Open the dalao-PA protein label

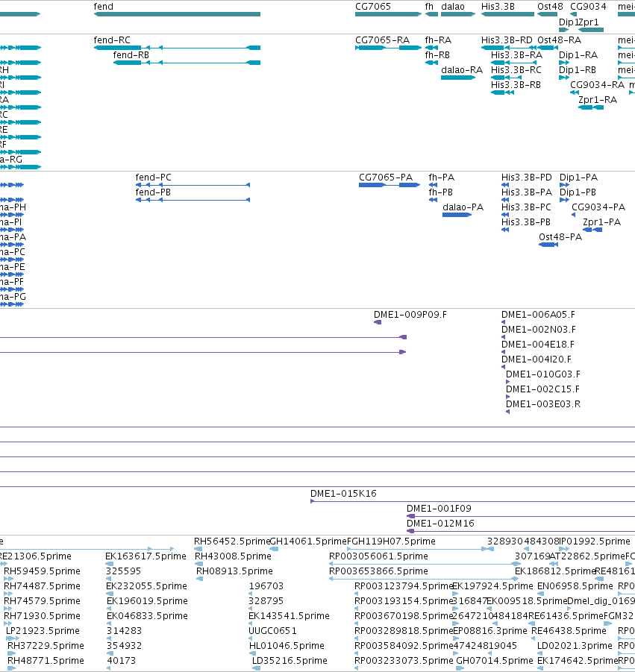463,207
